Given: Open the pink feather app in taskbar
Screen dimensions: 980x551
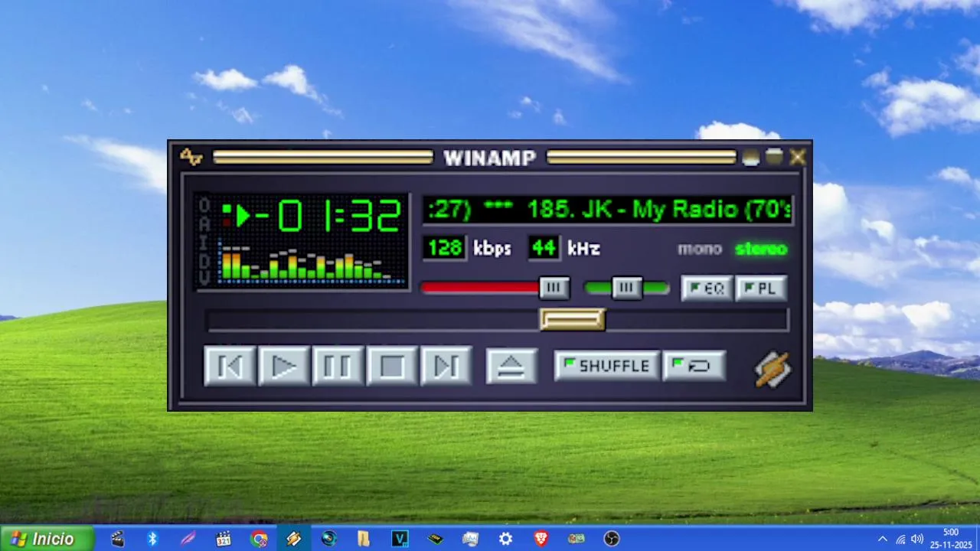Looking at the screenshot, I should (x=188, y=539).
